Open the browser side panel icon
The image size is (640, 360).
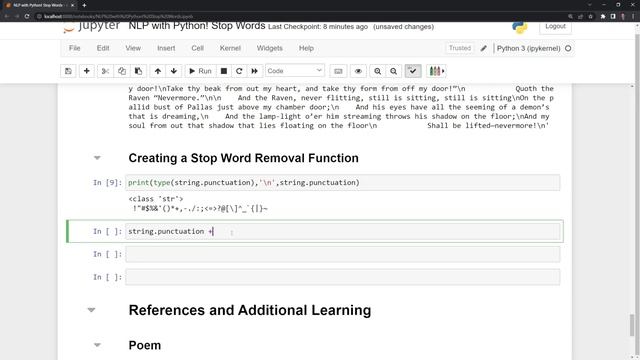click(613, 16)
